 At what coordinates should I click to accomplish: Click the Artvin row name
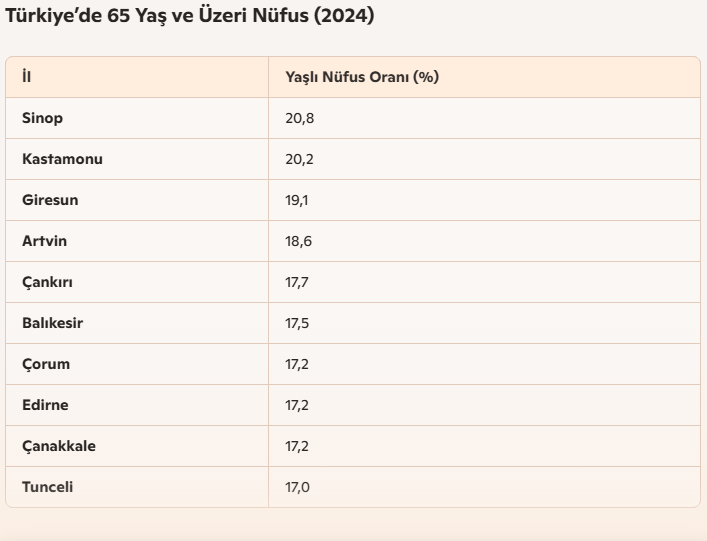click(x=45, y=241)
